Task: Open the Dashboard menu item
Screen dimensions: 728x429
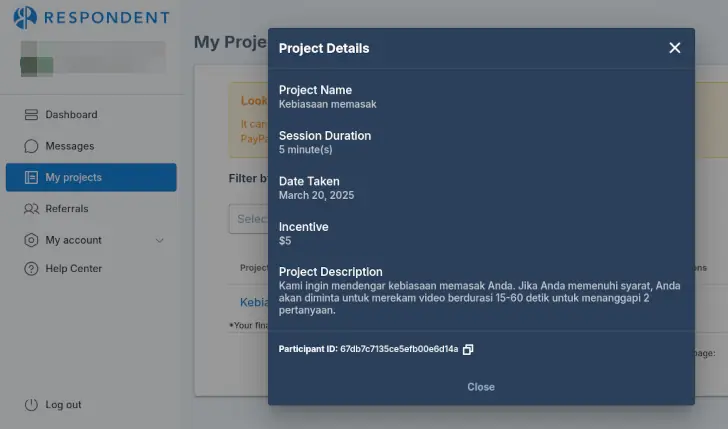Action: 91,115
